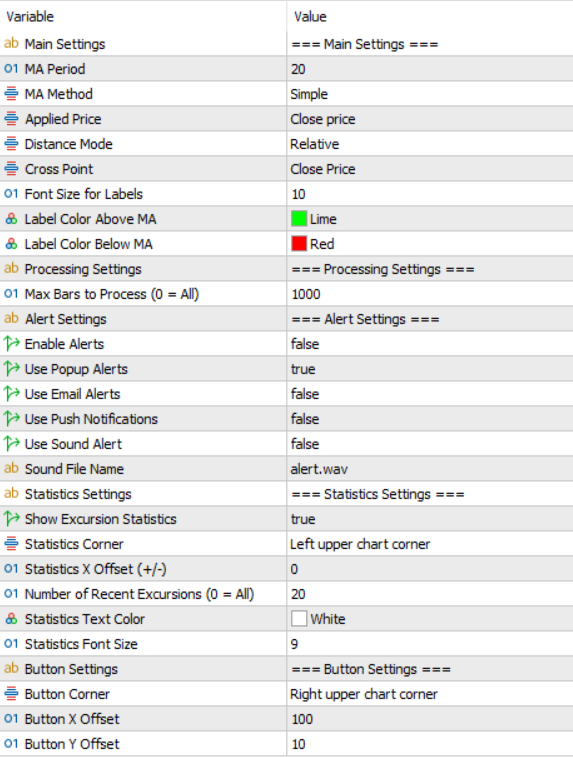Click the Variable column header
This screenshot has width=573, height=757.
pyautogui.click(x=30, y=17)
